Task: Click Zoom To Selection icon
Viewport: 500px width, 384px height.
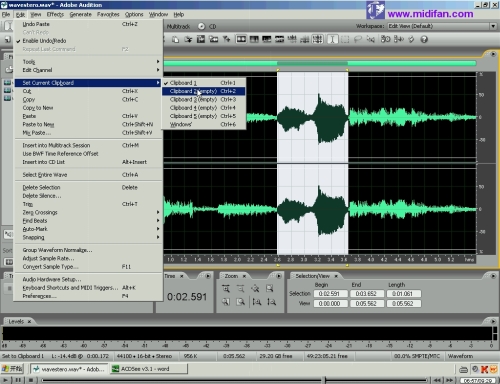Action: click(269, 289)
